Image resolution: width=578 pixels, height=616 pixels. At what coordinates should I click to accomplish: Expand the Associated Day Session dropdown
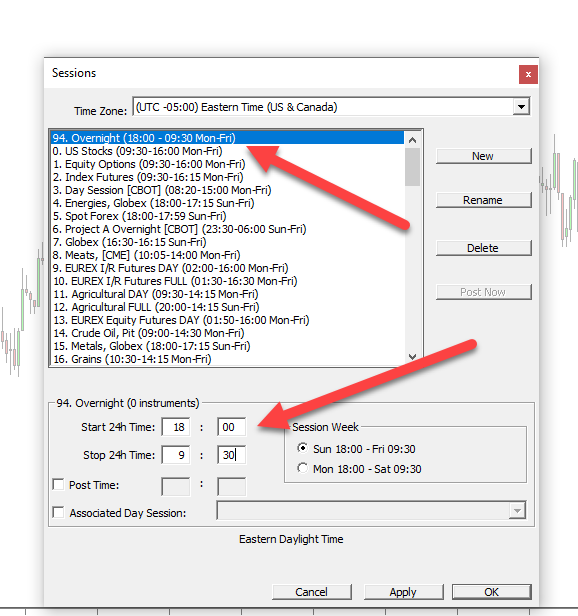click(517, 510)
